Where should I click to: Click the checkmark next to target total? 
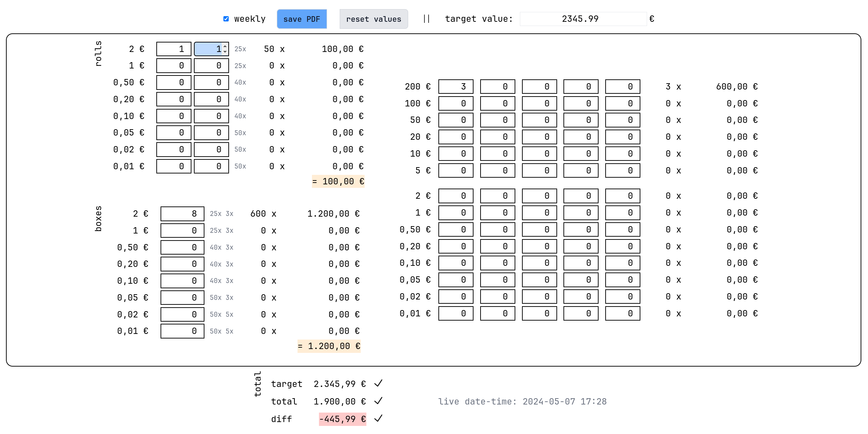378,383
